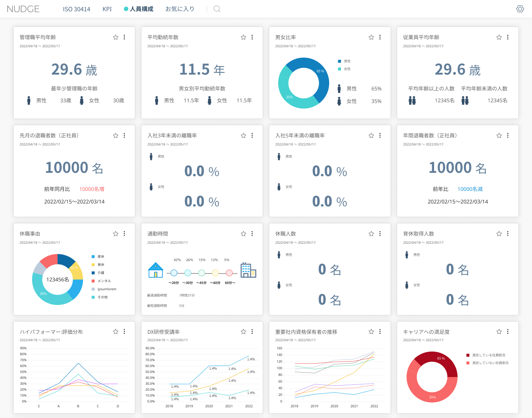This screenshot has width=532, height=418.
Task: Open settings gear icon in header
Action: pos(520,9)
